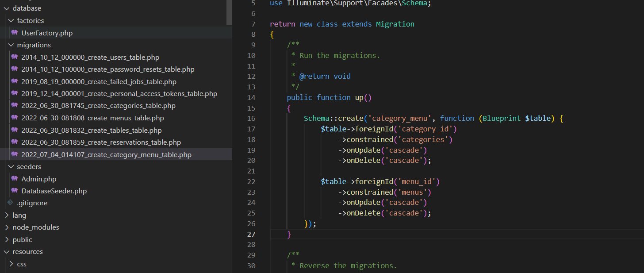Click onUpdate('cascade') on line 24
Image resolution: width=644 pixels, height=273 pixels.
coord(387,202)
